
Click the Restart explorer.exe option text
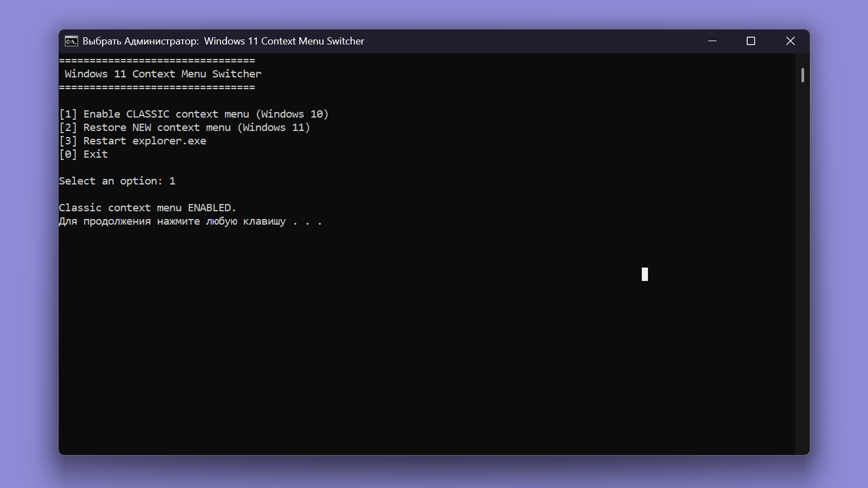pos(144,141)
